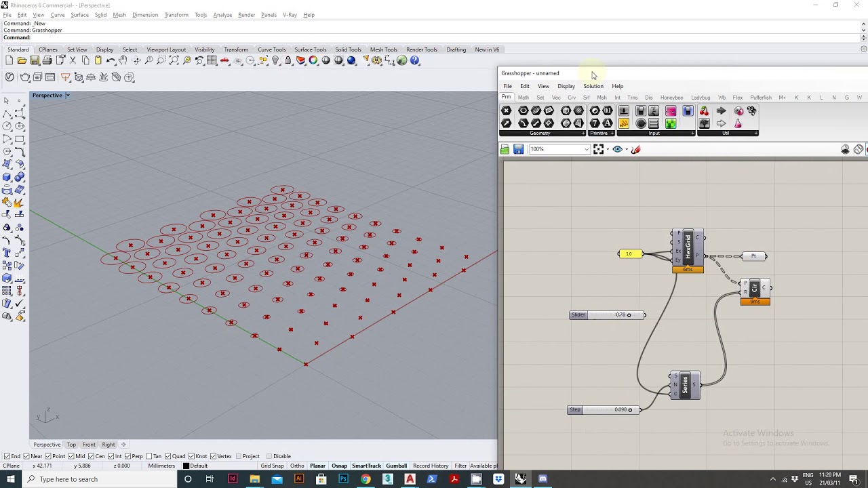Viewport: 868px width, 488px height.
Task: Toggle the End osnap checkbox
Action: 7,456
